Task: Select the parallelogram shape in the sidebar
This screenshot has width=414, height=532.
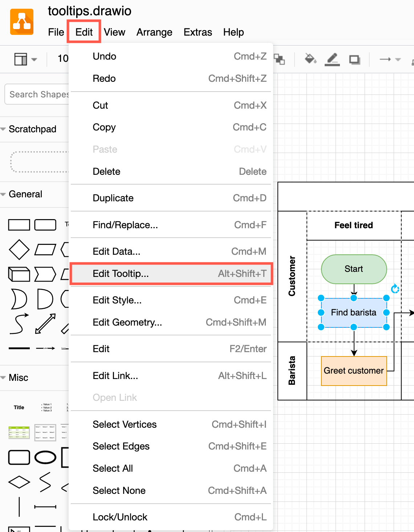Action: [x=45, y=249]
